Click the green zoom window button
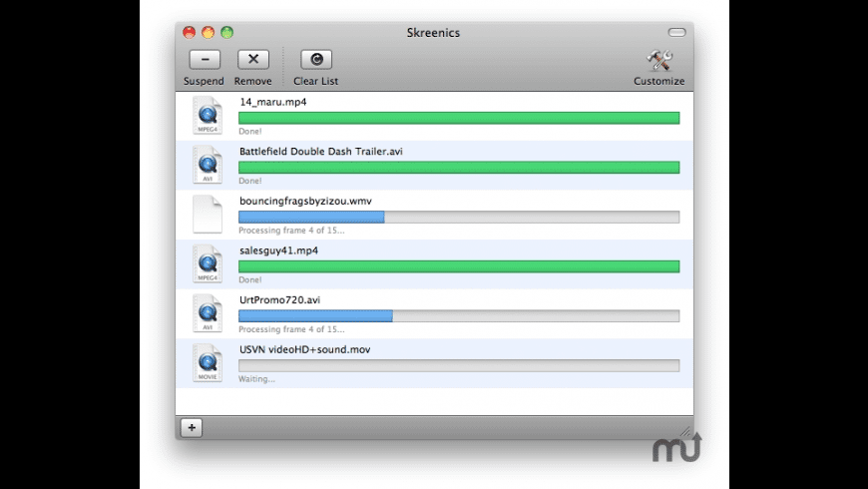 pyautogui.click(x=226, y=32)
